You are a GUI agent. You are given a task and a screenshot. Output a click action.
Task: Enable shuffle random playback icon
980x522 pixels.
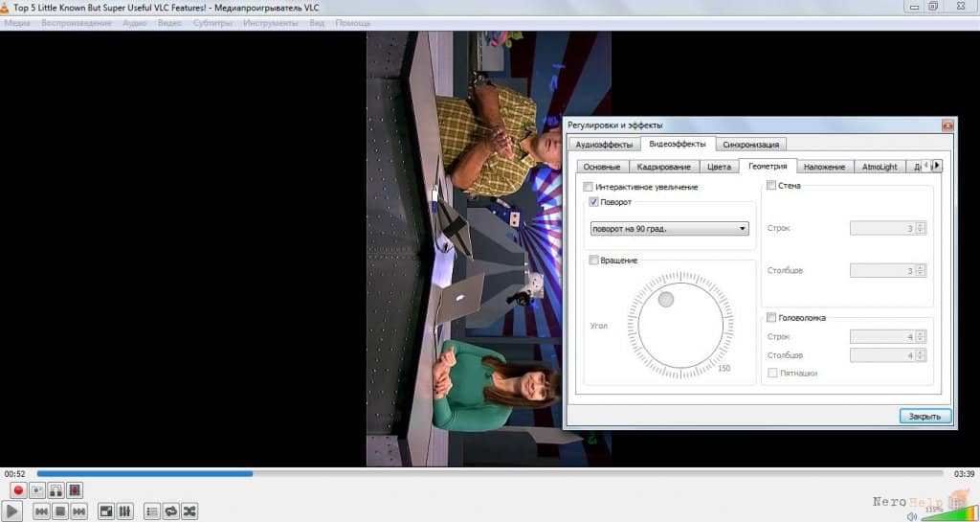pos(189,511)
